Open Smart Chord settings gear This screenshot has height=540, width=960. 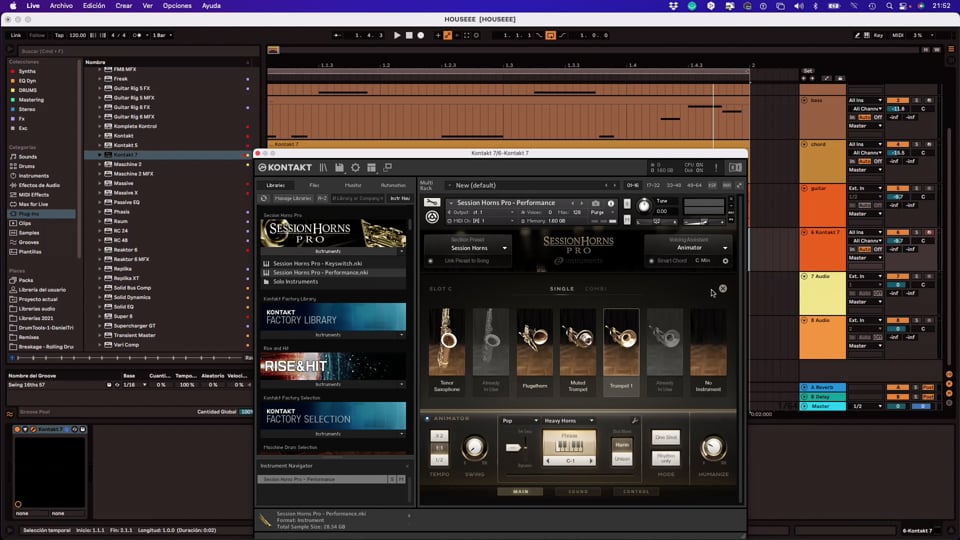[x=726, y=261]
